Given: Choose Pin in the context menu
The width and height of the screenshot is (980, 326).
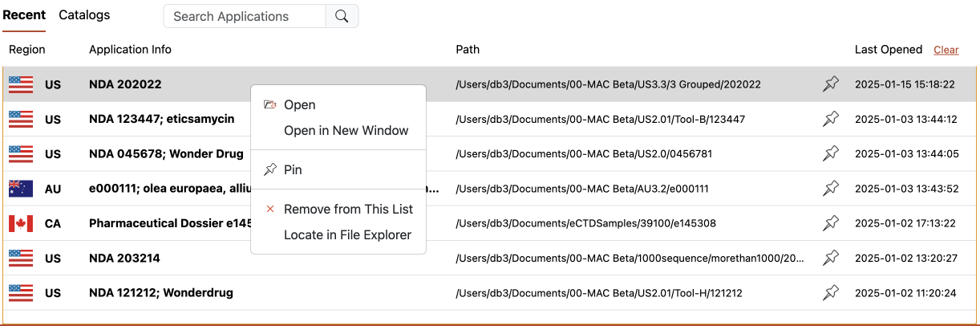Looking at the screenshot, I should pyautogui.click(x=293, y=169).
